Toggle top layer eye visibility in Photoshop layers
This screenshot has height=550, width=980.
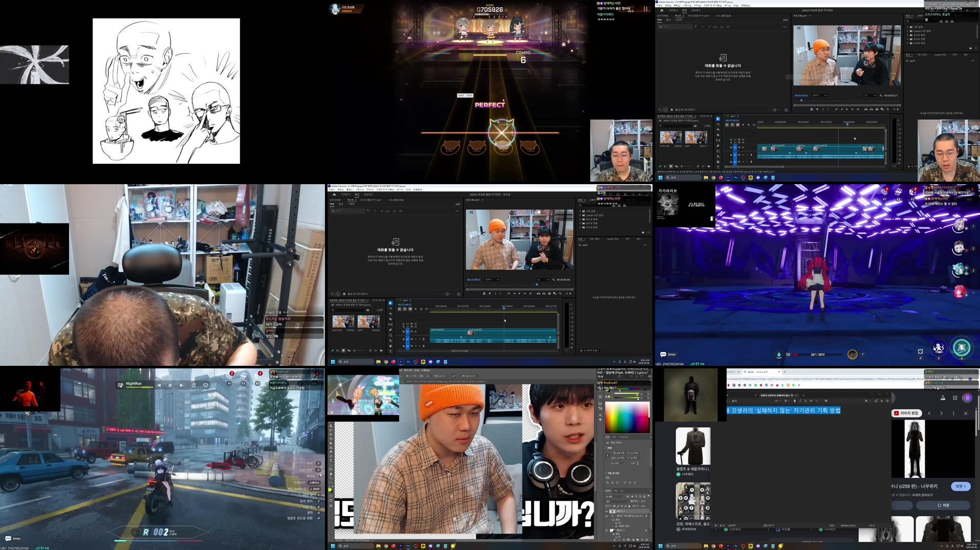606,511
